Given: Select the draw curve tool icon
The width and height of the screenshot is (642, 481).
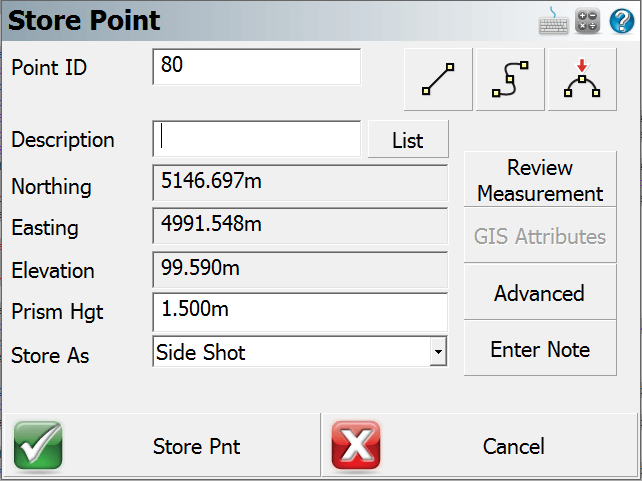Looking at the screenshot, I should pyautogui.click(x=510, y=79).
